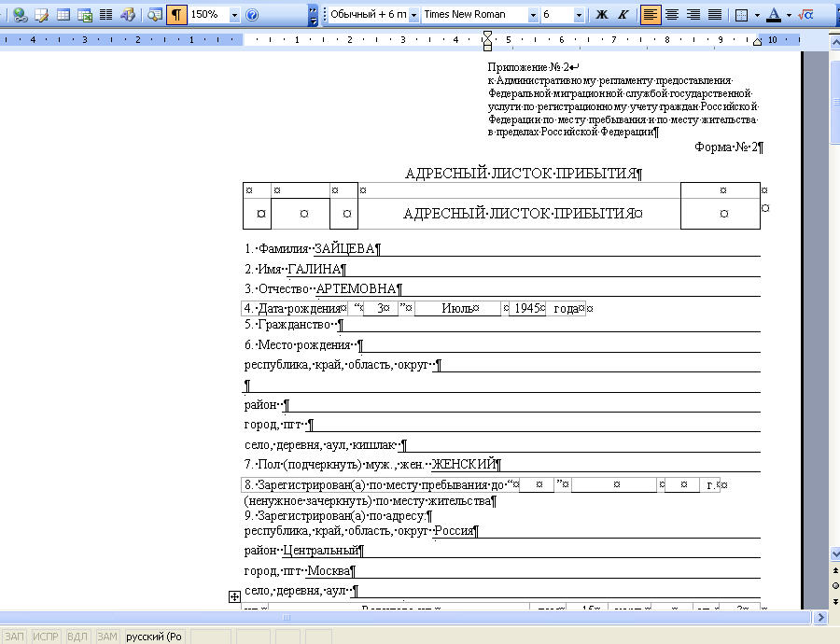Apply the font color (A) swatch
This screenshot has width=840, height=644.
coord(774,14)
